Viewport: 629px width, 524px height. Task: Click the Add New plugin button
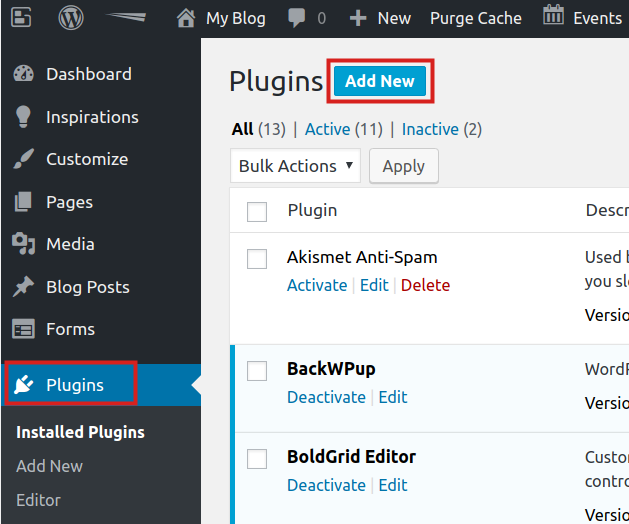point(379,82)
